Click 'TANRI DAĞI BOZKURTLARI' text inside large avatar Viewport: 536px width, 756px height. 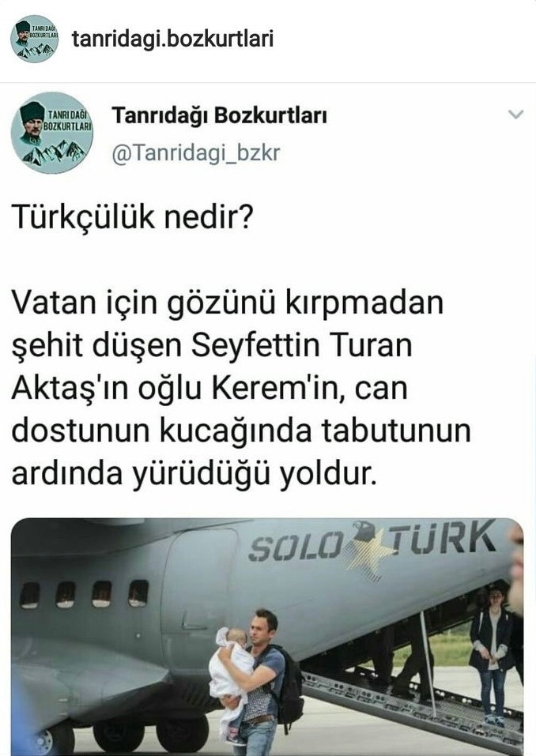pyautogui.click(x=67, y=119)
